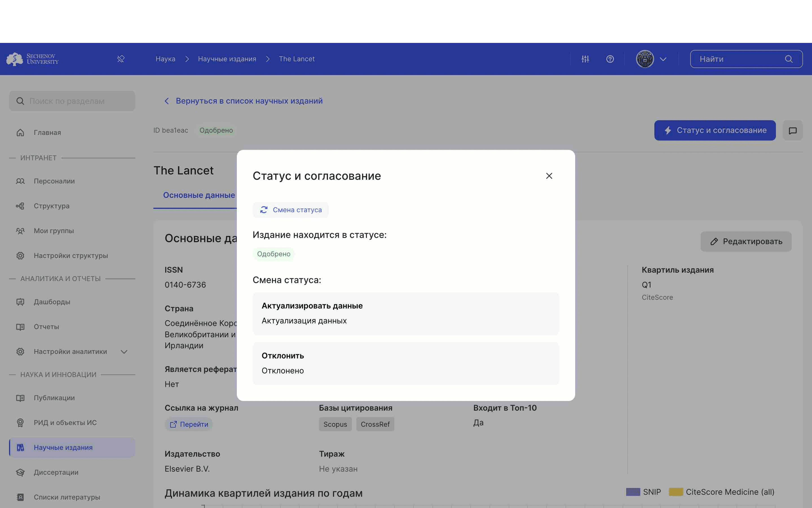Open Дашборды in the sidebar
Image resolution: width=812 pixels, height=508 pixels.
click(72, 302)
